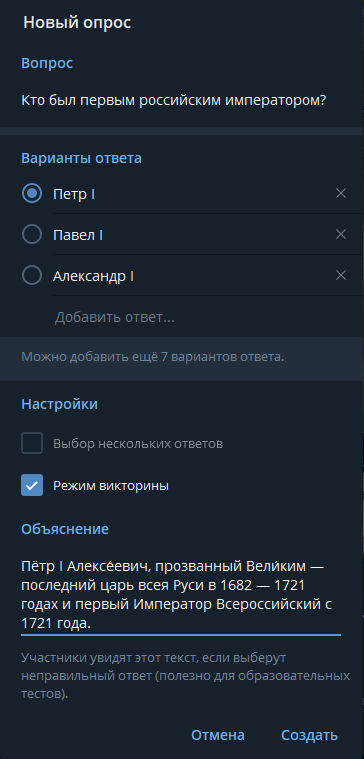Edit the poll question text field
Image resolution: width=364 pixels, height=759 pixels.
(x=181, y=101)
